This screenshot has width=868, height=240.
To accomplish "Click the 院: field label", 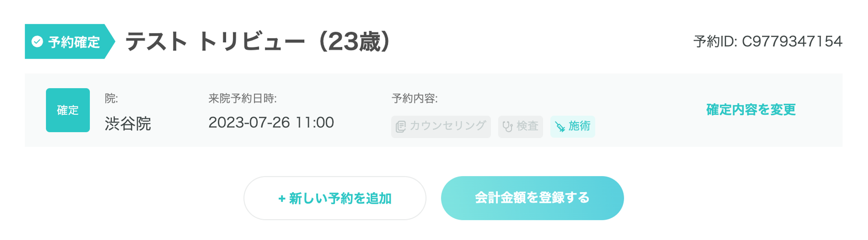I will click(111, 99).
